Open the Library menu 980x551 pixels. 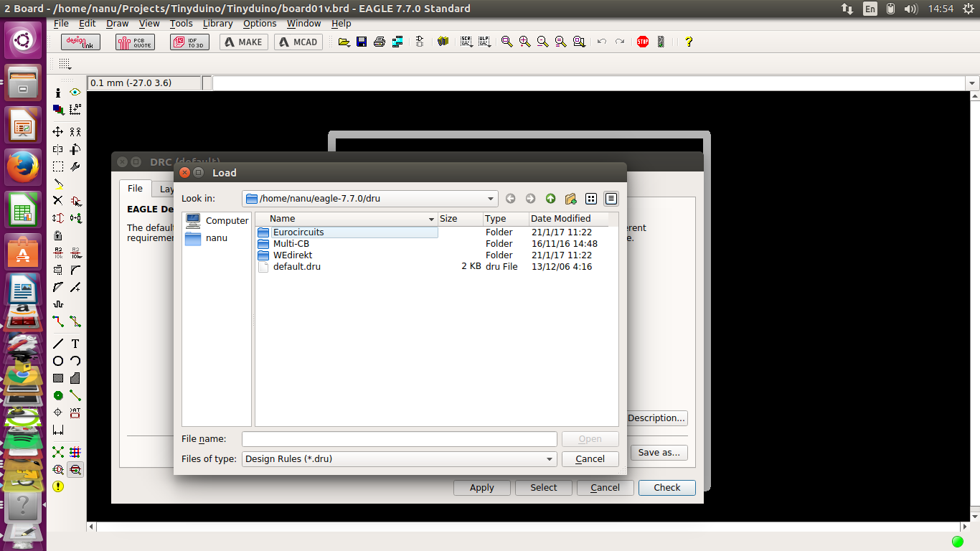point(217,24)
